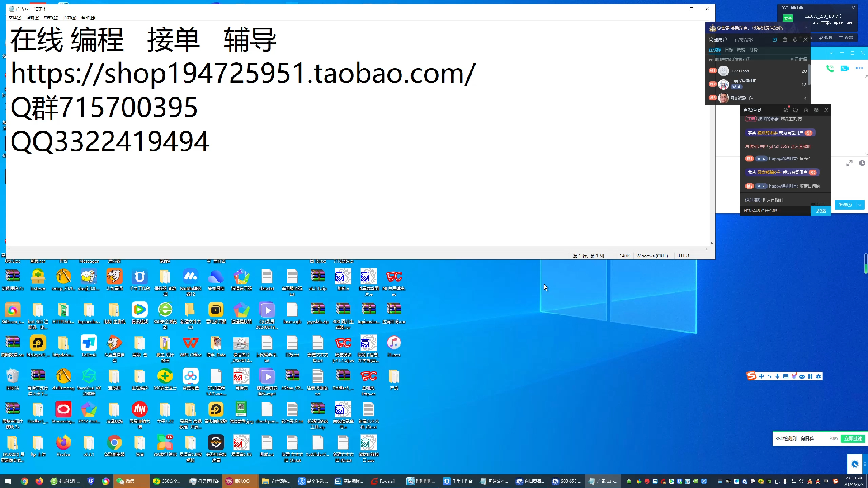The height and width of the screenshot is (488, 868).
Task: Switch to the 礼物流水 tab
Action: pyautogui.click(x=744, y=40)
